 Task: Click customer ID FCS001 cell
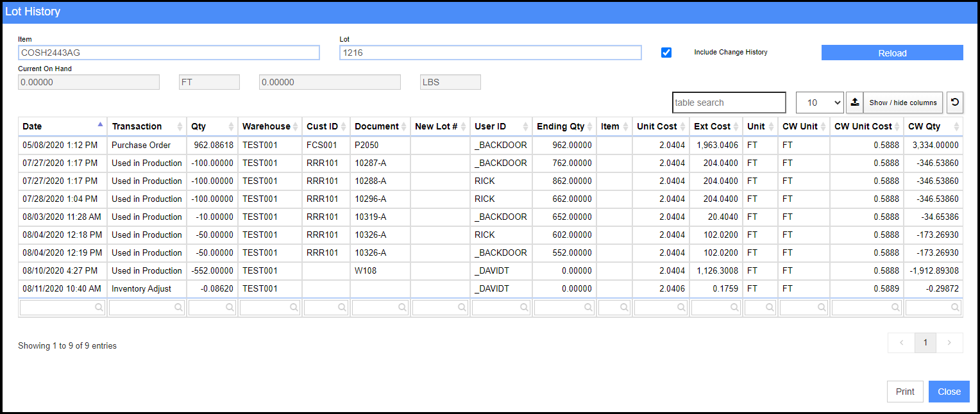tap(326, 145)
